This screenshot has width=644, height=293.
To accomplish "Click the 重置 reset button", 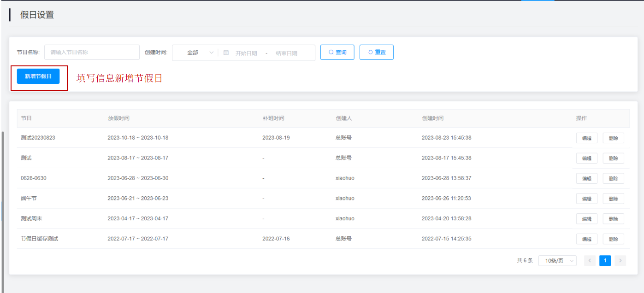I will (x=376, y=53).
